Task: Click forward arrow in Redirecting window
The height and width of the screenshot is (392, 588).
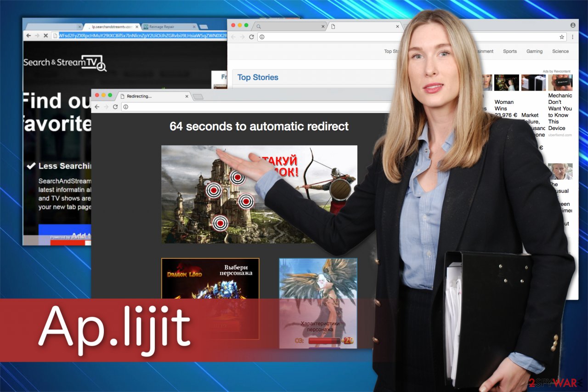Action: (106, 107)
